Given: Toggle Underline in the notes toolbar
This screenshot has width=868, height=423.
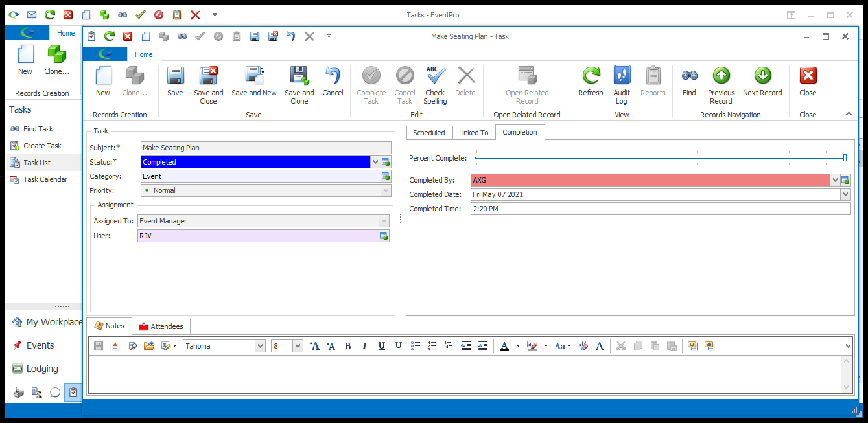Looking at the screenshot, I should click(x=381, y=346).
